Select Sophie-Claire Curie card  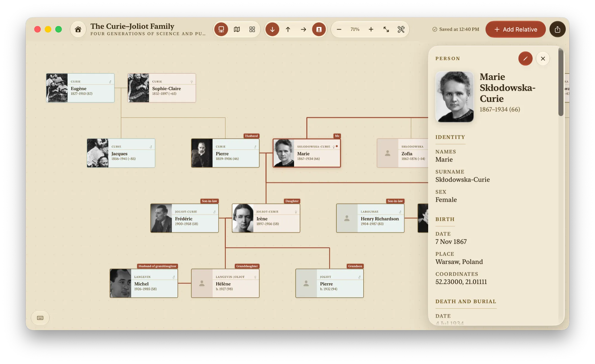[162, 88]
